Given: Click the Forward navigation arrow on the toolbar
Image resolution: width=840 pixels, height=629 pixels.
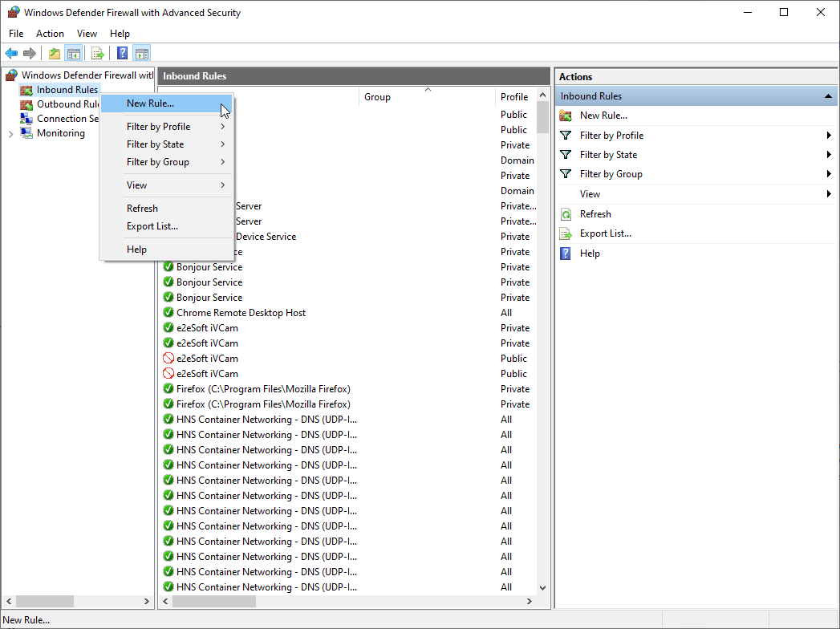Looking at the screenshot, I should click(30, 53).
